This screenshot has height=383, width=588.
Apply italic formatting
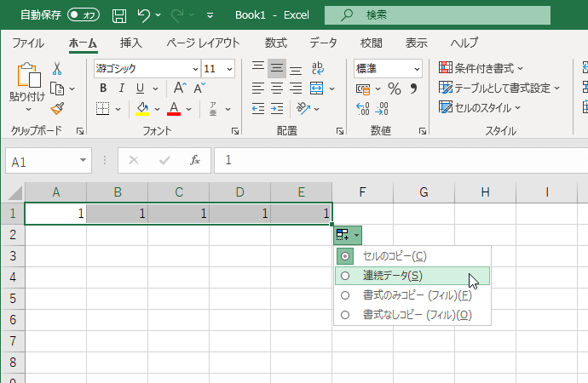click(122, 88)
